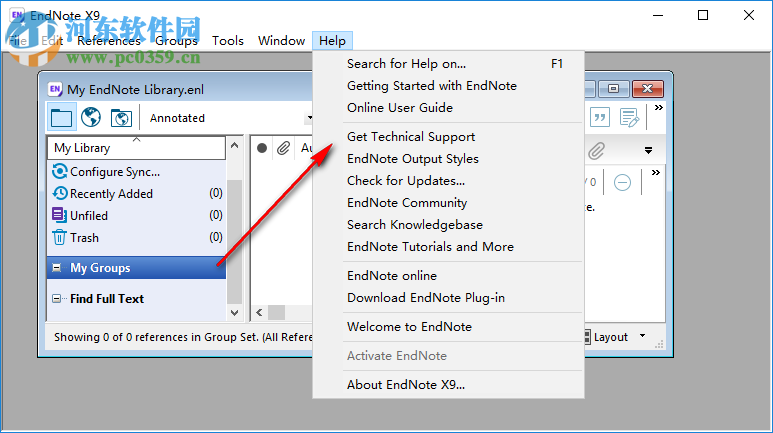Click the reference list horizontal scrollbar thumb
Screen dimensions: 773x433
276,313
